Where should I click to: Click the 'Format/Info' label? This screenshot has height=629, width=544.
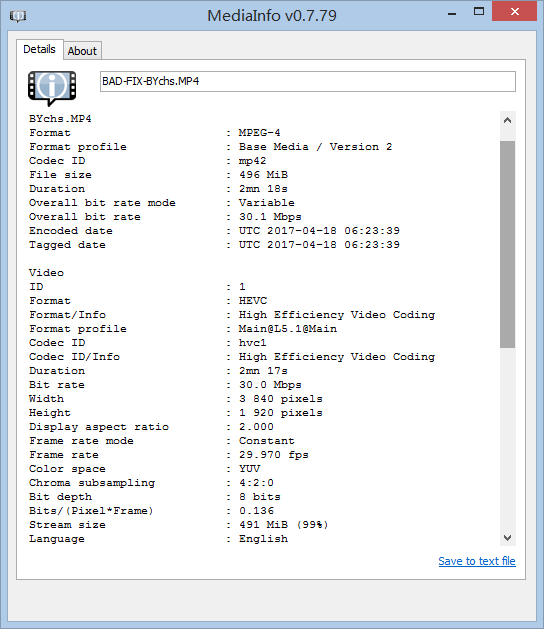click(x=67, y=315)
